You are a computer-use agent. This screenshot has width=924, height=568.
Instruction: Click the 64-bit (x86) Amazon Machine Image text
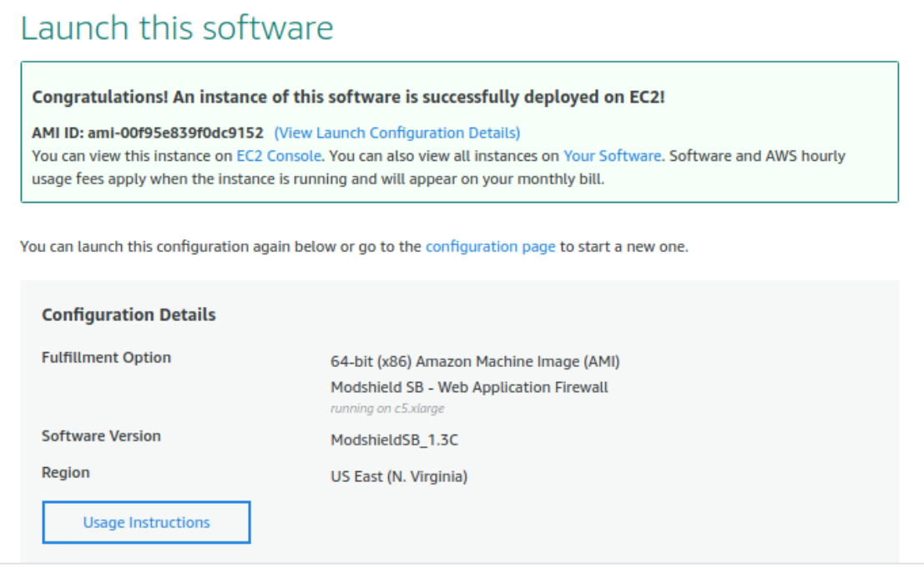475,362
